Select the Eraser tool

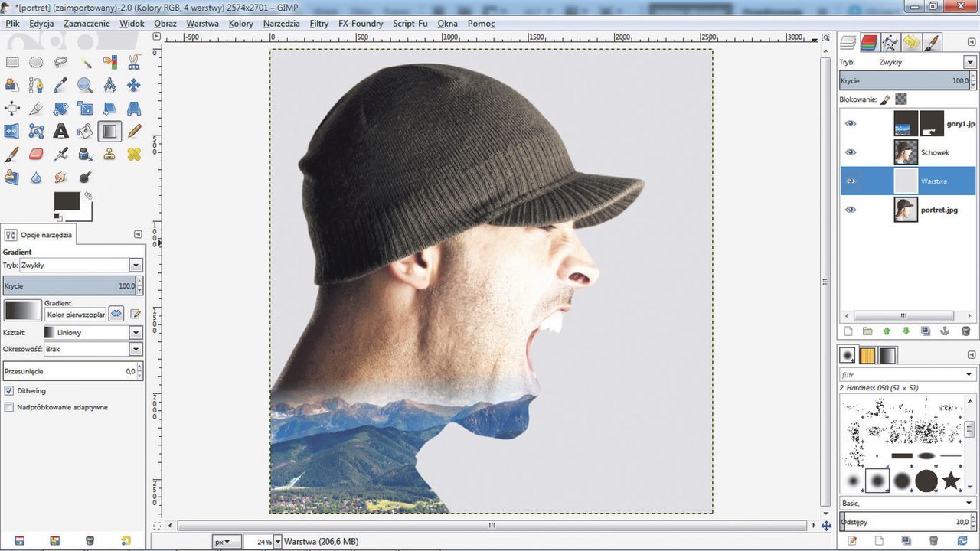(x=36, y=154)
